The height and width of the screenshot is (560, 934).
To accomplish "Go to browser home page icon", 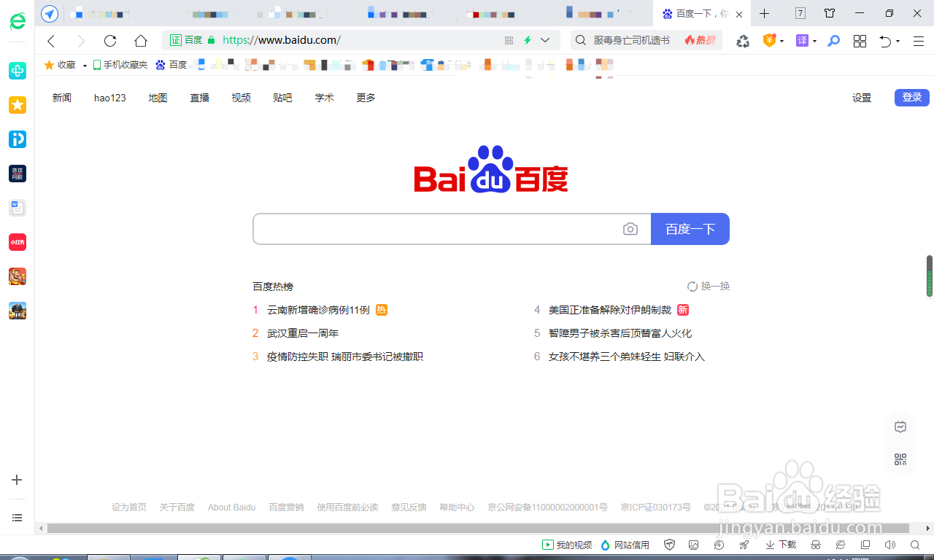I will click(x=141, y=41).
